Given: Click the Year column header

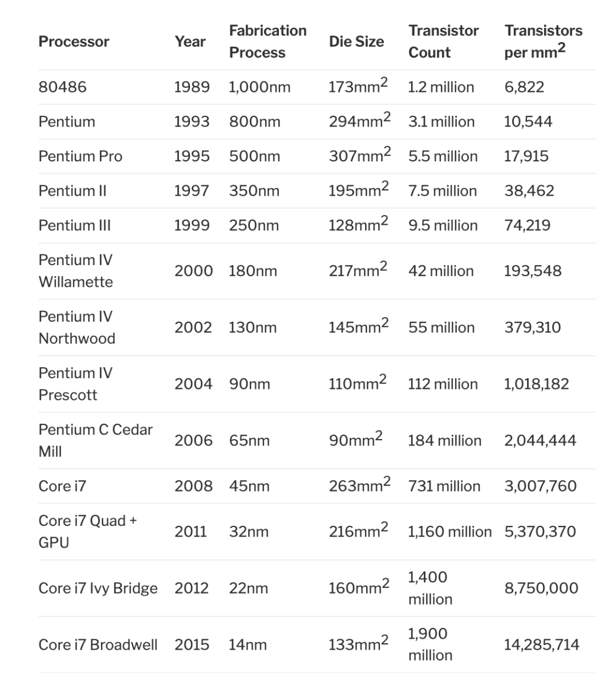Looking at the screenshot, I should [190, 42].
